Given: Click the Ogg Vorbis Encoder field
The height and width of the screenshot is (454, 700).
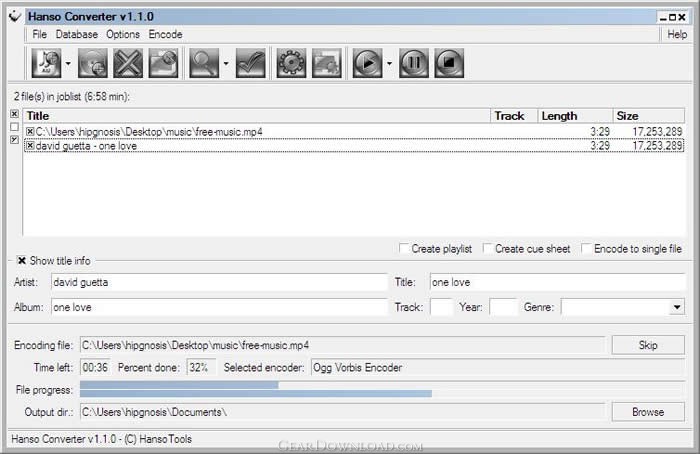Looking at the screenshot, I should click(498, 367).
